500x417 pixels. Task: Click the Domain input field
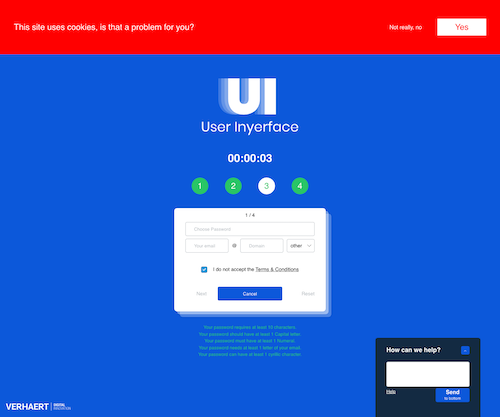(x=262, y=246)
